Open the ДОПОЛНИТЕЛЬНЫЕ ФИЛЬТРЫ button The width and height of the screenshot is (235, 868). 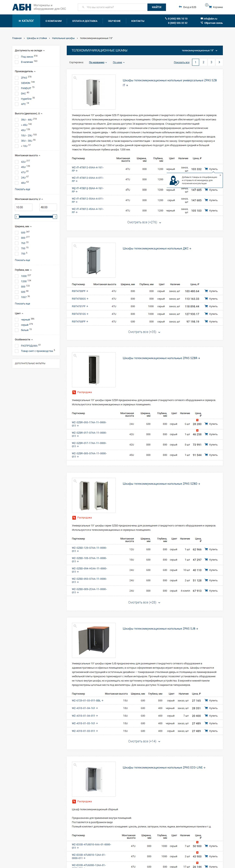36,363
